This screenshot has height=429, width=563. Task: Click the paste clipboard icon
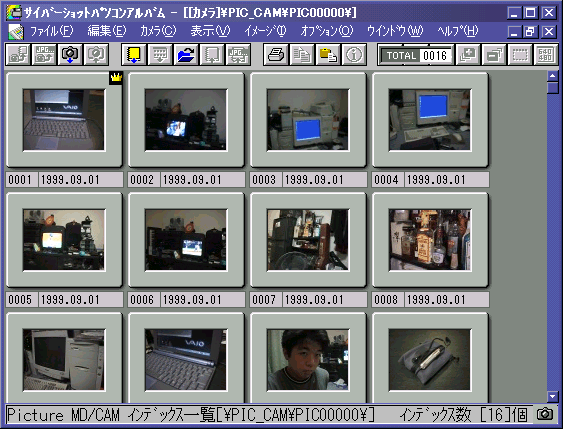pyautogui.click(x=328, y=55)
